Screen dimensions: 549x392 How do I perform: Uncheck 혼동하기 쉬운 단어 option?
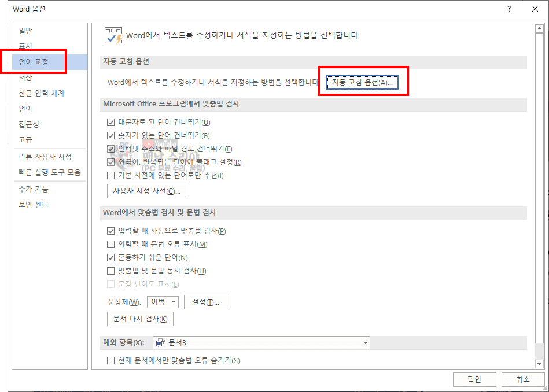(x=111, y=257)
